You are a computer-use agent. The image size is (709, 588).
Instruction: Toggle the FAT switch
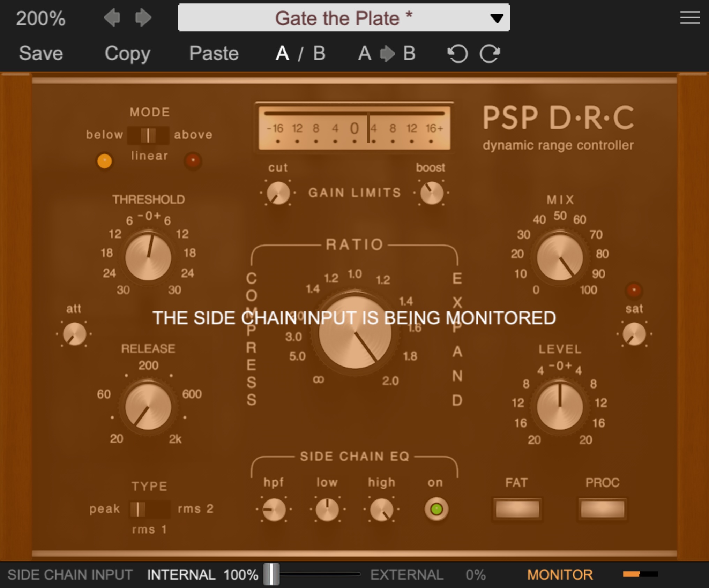pos(517,509)
